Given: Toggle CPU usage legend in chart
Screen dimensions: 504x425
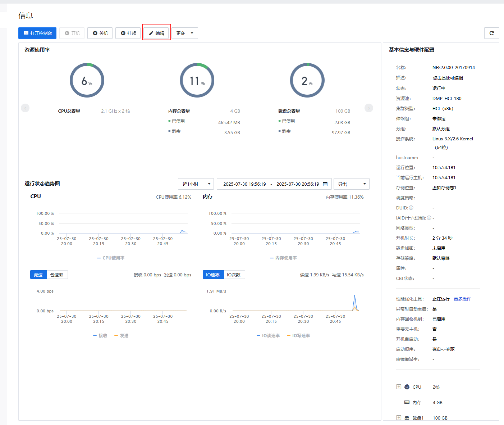Looking at the screenshot, I should pos(111,258).
